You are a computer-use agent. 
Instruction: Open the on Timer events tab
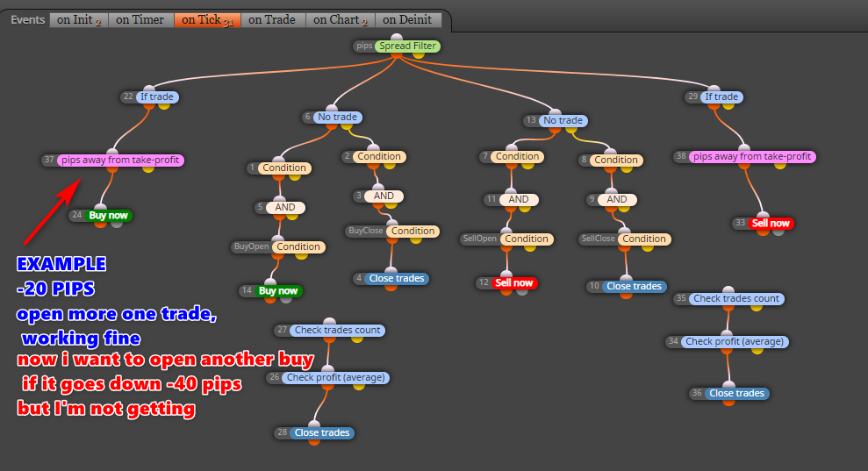(x=140, y=20)
